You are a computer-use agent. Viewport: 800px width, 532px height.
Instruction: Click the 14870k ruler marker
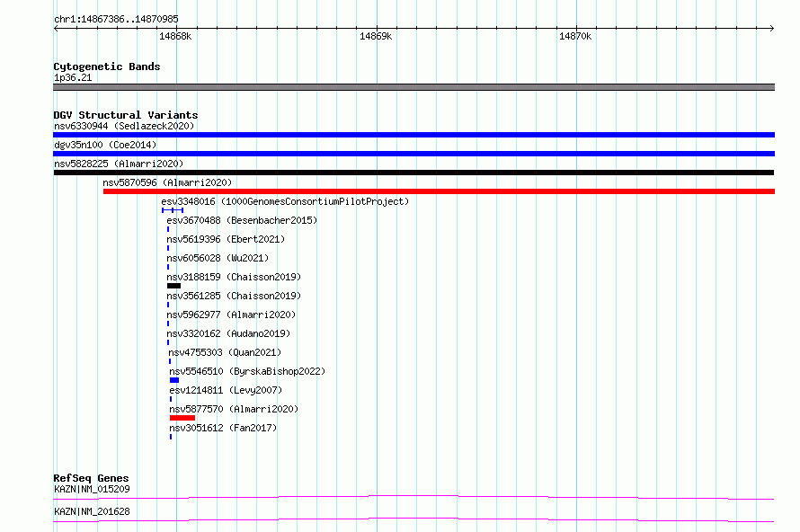click(x=575, y=36)
